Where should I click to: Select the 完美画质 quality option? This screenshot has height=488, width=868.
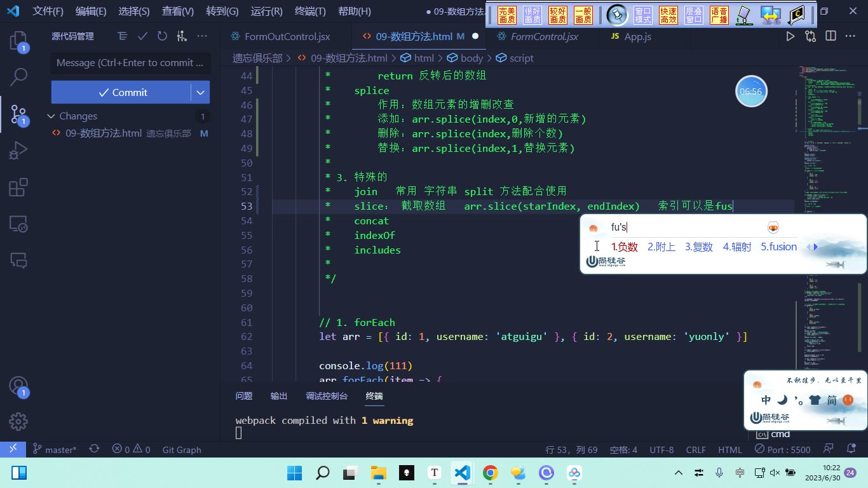coord(507,15)
